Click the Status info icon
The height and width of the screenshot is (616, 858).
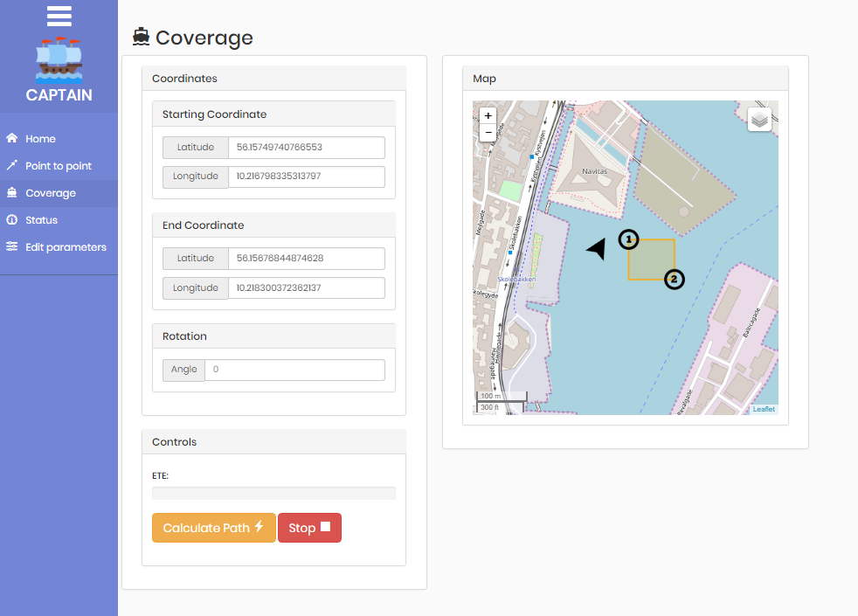[12, 219]
